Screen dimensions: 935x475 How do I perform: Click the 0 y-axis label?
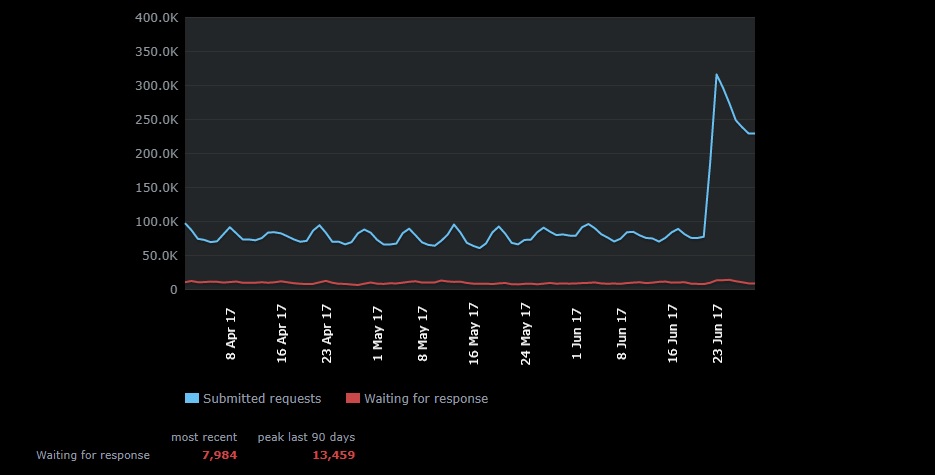(174, 290)
